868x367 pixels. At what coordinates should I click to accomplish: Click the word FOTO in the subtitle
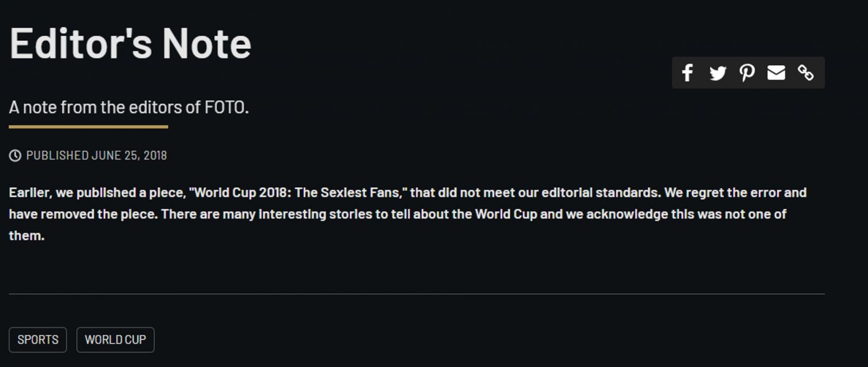[x=226, y=107]
